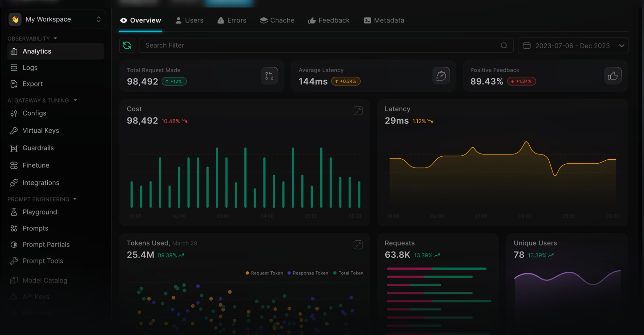
Task: Click into the Search Filter field
Action: (x=326, y=45)
